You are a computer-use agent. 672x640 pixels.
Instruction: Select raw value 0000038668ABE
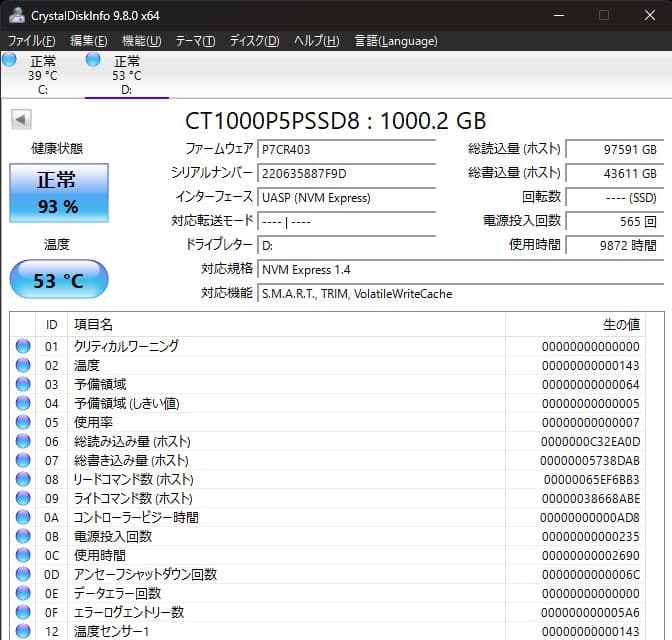click(x=591, y=499)
